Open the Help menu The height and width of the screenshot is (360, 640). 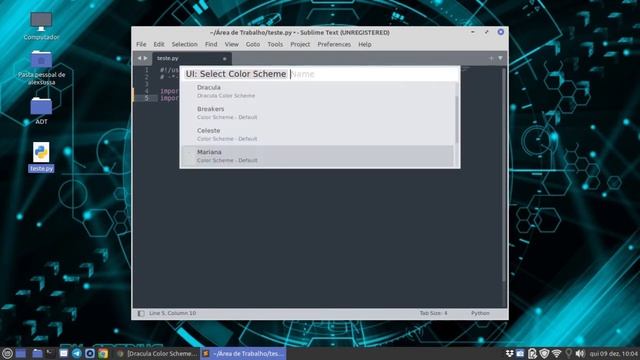point(364,44)
